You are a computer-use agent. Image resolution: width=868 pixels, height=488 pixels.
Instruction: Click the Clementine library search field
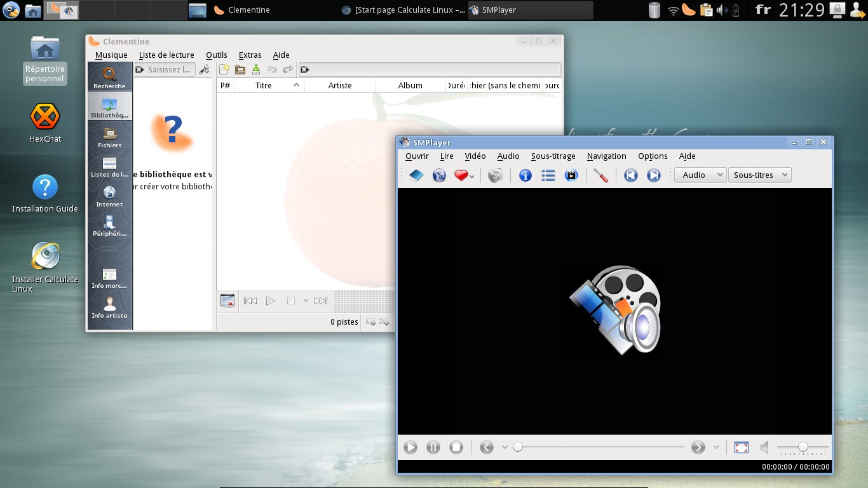(165, 70)
